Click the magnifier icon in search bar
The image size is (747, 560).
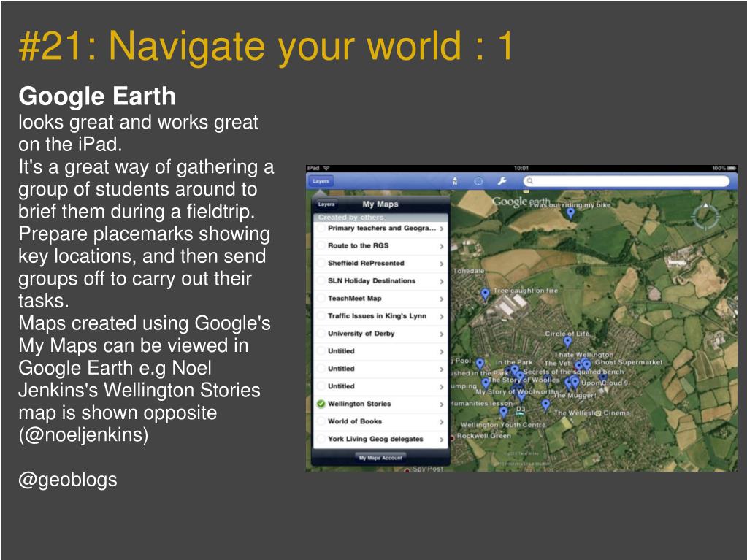point(529,181)
